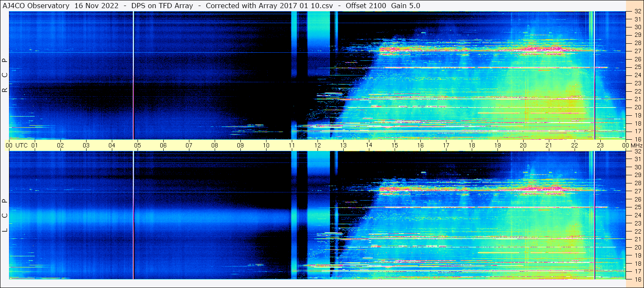
Task: Select the 15 hour label on UTC axis
Action: 395,145
